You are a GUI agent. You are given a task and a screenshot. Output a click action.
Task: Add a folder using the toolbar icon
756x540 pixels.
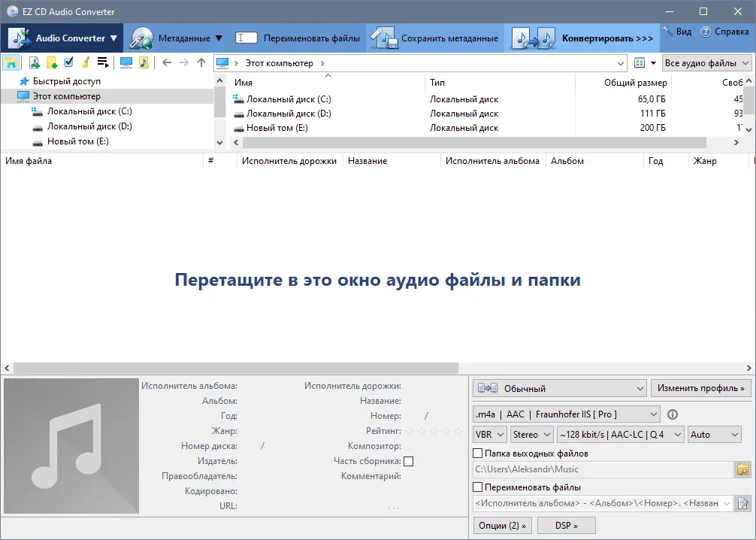coord(51,62)
